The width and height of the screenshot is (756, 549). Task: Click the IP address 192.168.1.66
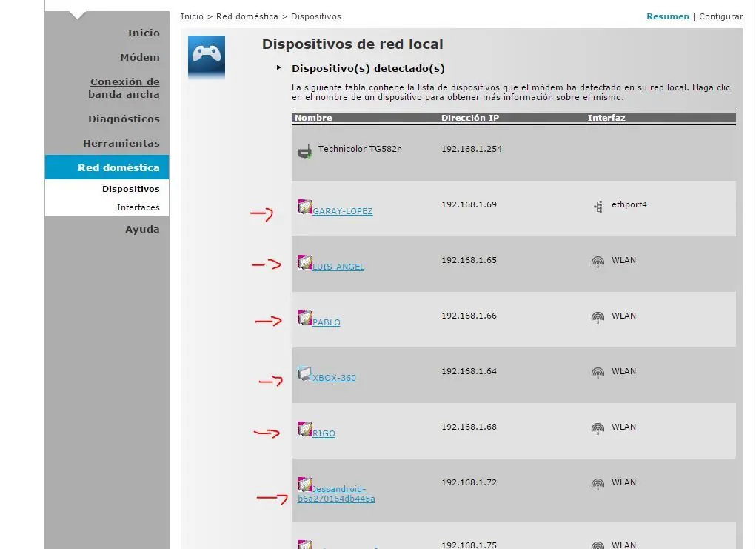pos(469,316)
